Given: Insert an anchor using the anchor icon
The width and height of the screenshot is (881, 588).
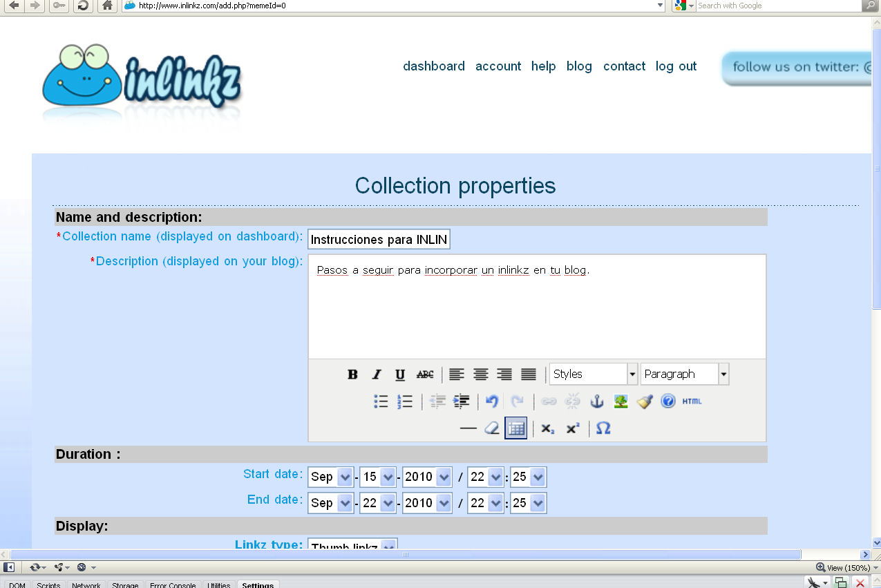Looking at the screenshot, I should click(596, 401).
